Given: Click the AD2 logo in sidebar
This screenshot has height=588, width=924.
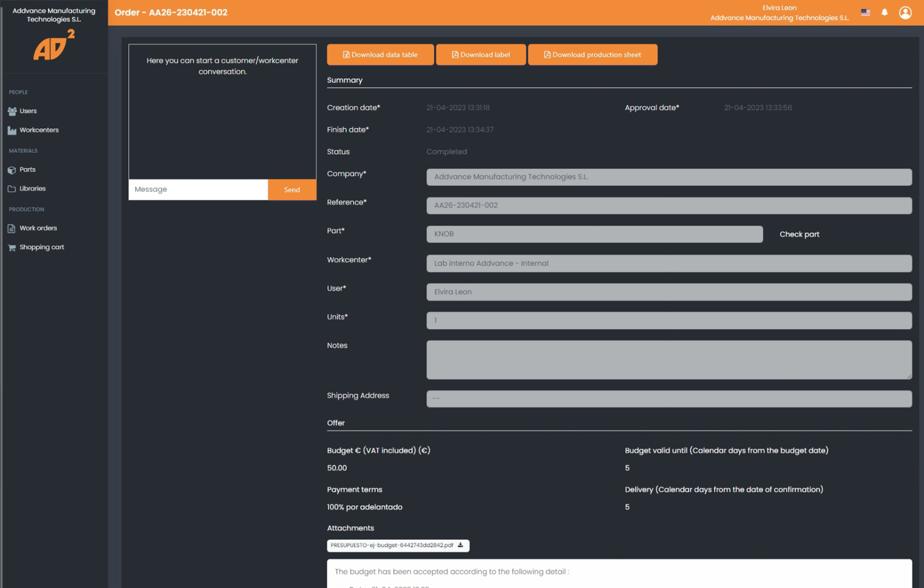Looking at the screenshot, I should tap(54, 45).
